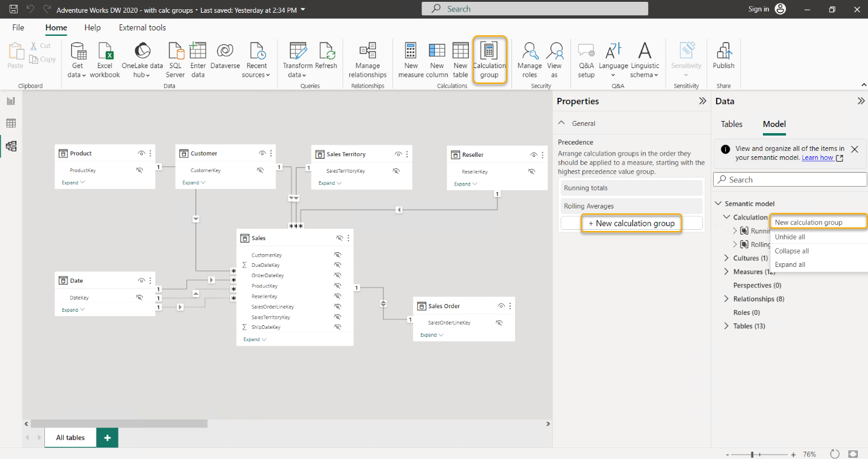Open the Learn how link

817,157
